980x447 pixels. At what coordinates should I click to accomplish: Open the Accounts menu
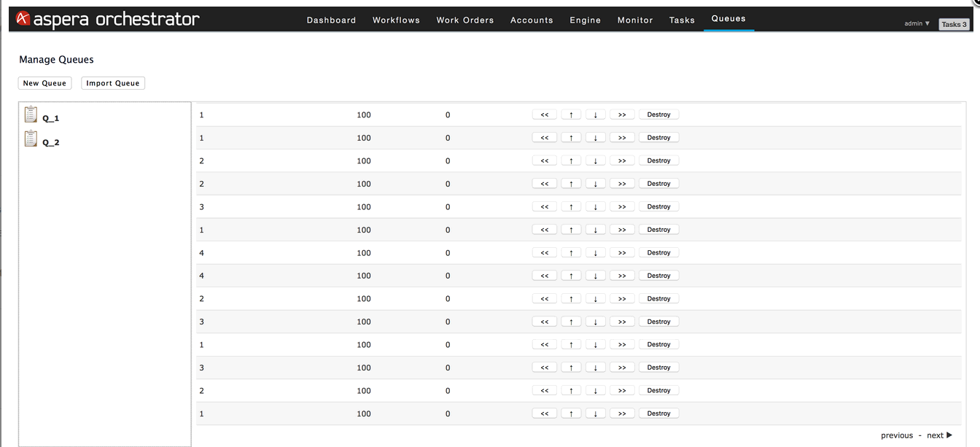click(532, 20)
